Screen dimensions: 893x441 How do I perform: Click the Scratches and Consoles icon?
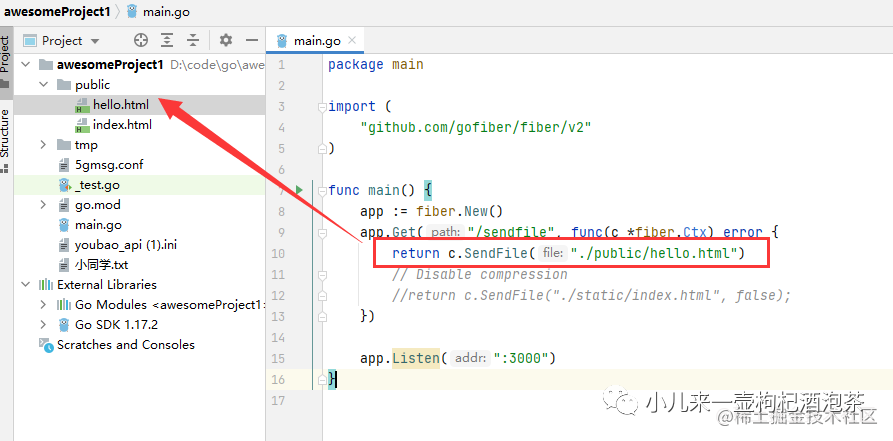[x=46, y=345]
